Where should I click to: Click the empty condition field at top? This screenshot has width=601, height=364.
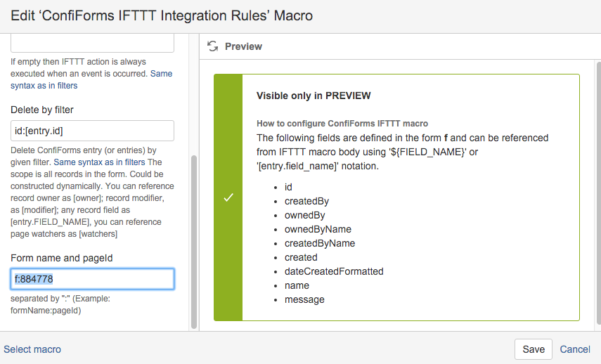(92, 43)
